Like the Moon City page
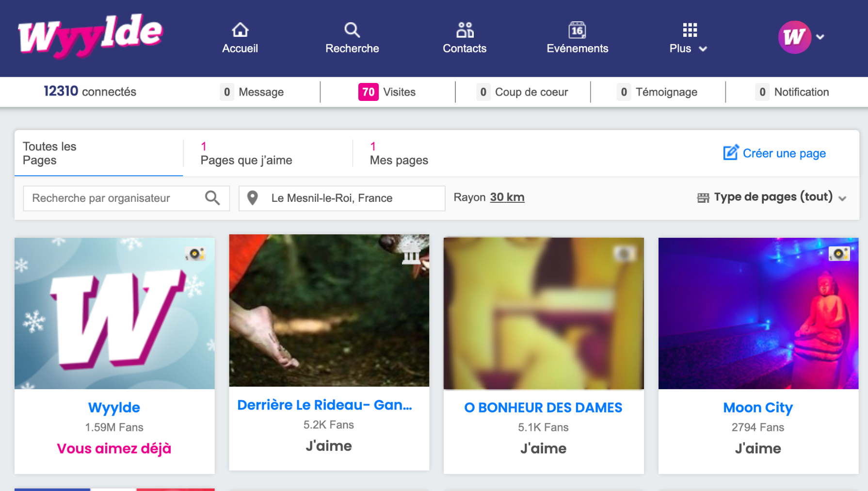Viewport: 868px width, 491px height. [x=758, y=448]
